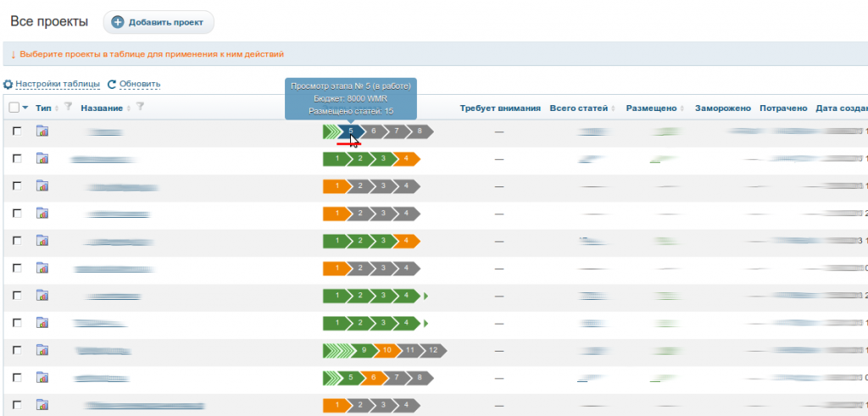The image size is (868, 416).
Task: Click the sort arrows next to Всего статей
Action: (614, 108)
